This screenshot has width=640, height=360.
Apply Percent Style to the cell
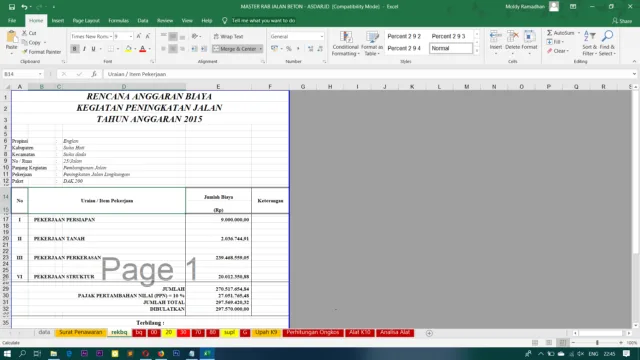point(289,49)
